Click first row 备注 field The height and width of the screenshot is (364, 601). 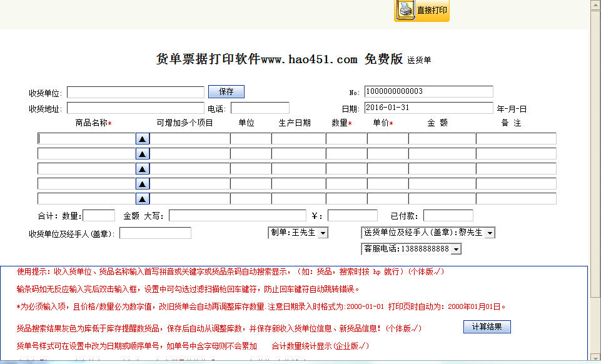click(x=517, y=139)
